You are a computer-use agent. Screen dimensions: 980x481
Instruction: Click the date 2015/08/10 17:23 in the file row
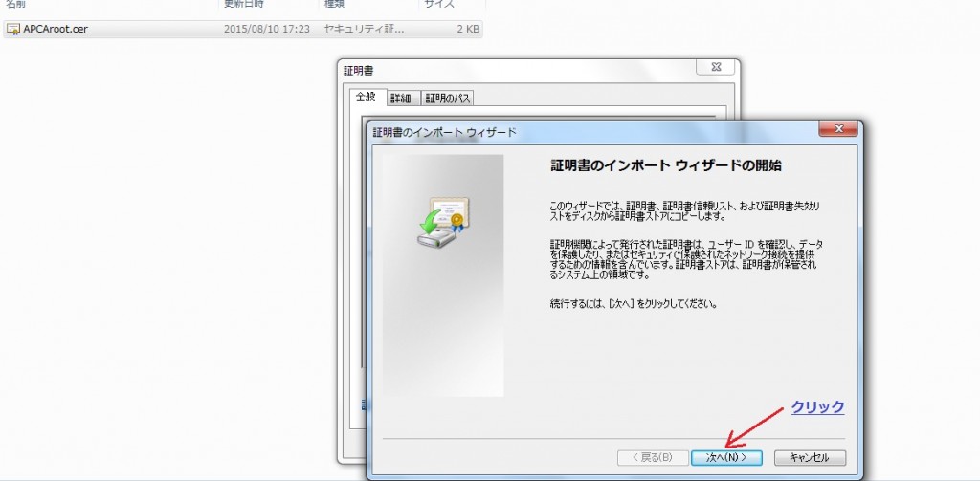coord(267,29)
